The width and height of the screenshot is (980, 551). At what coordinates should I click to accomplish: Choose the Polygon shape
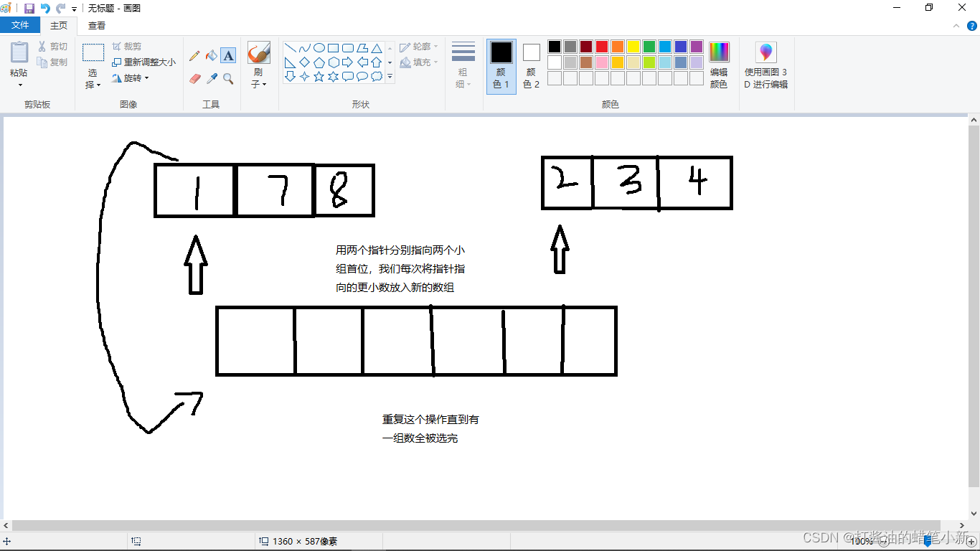pyautogui.click(x=362, y=48)
